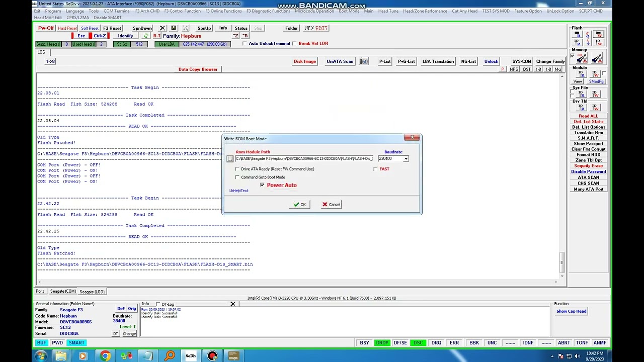Click the Security Erase button
Image resolution: width=644 pixels, height=362 pixels.
[588, 166]
